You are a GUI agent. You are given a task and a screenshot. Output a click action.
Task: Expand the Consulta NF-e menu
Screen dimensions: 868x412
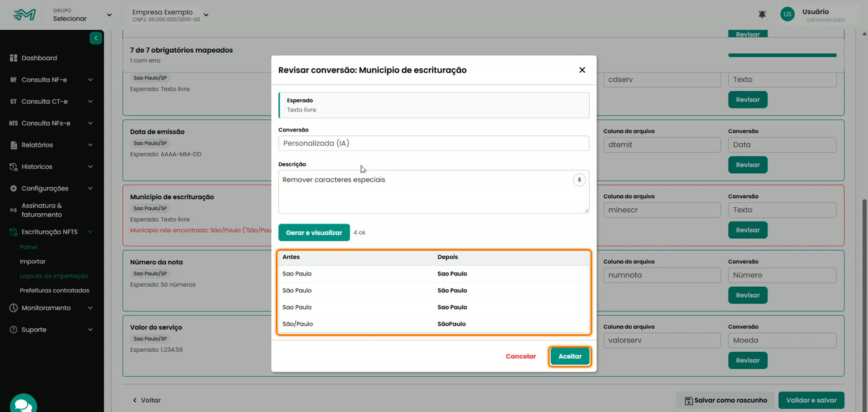(52, 80)
